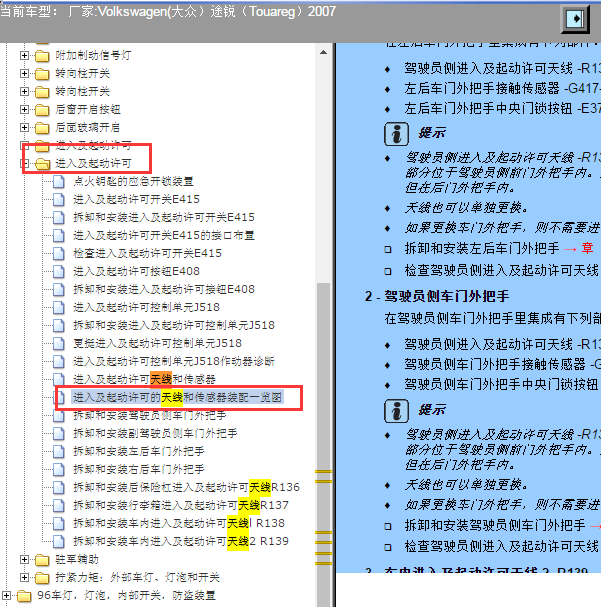This screenshot has height=607, width=601.
Task: Click document icon for 拆卸和安装右后车门外把手
Action: pyautogui.click(x=58, y=470)
